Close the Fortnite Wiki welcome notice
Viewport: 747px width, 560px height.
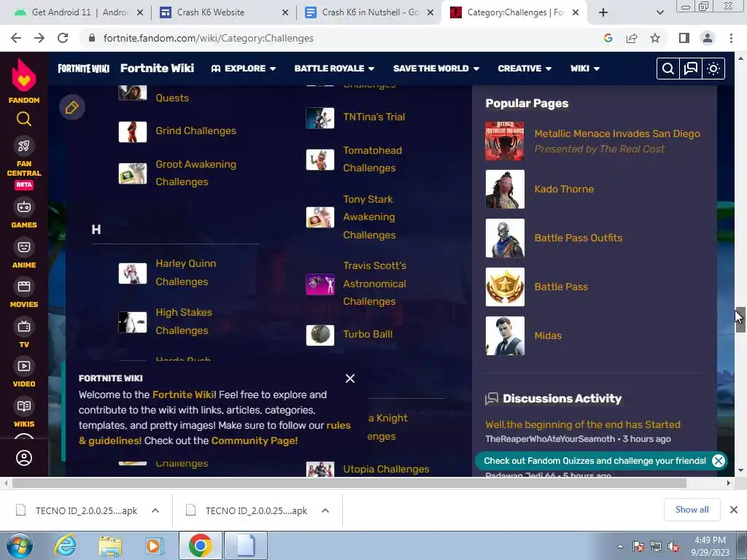[350, 378]
